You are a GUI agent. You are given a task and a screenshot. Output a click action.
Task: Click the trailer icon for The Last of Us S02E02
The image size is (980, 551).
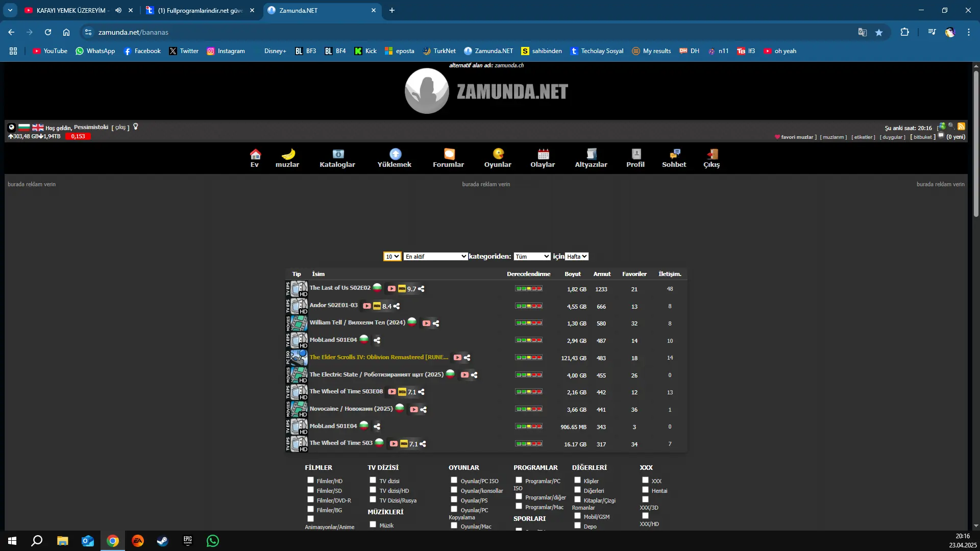coord(391,289)
